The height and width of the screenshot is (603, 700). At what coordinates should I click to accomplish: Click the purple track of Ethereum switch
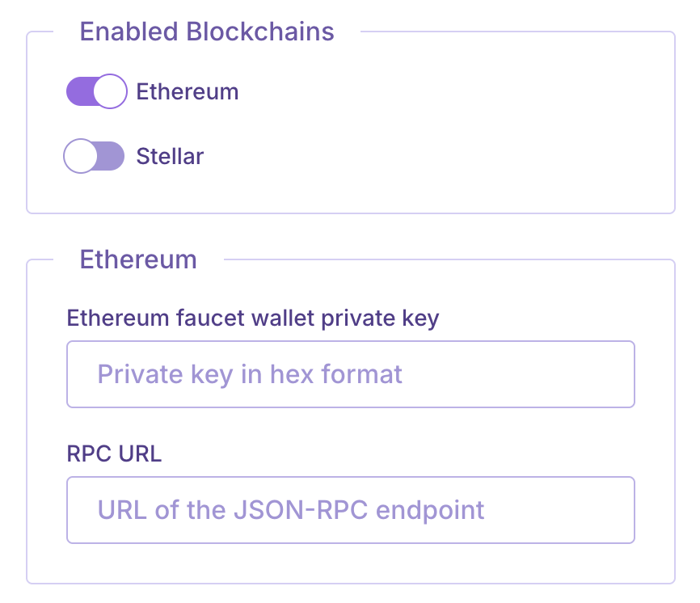[x=79, y=91]
